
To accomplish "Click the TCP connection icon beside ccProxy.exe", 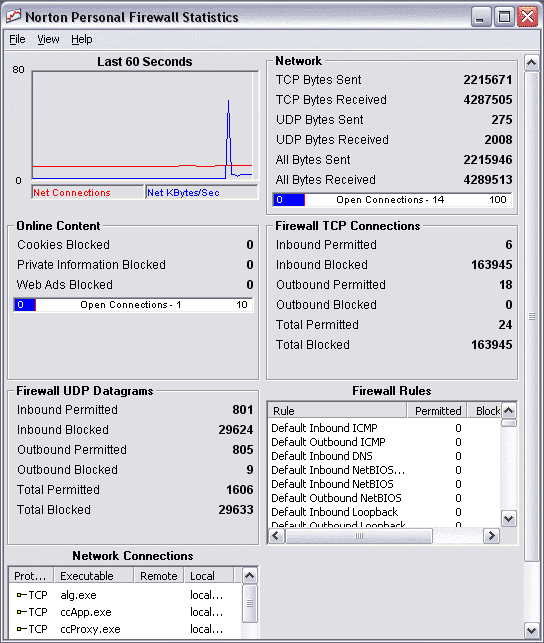I will point(21,629).
